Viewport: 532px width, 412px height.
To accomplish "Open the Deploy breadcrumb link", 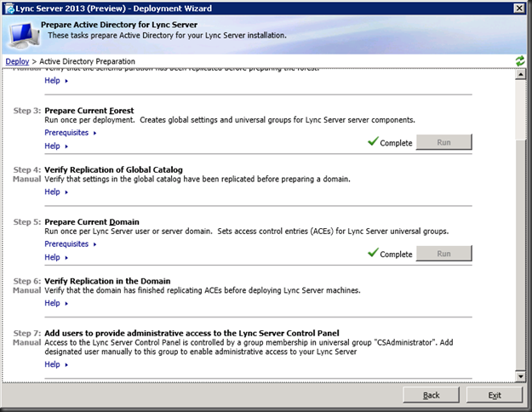I will pos(17,61).
